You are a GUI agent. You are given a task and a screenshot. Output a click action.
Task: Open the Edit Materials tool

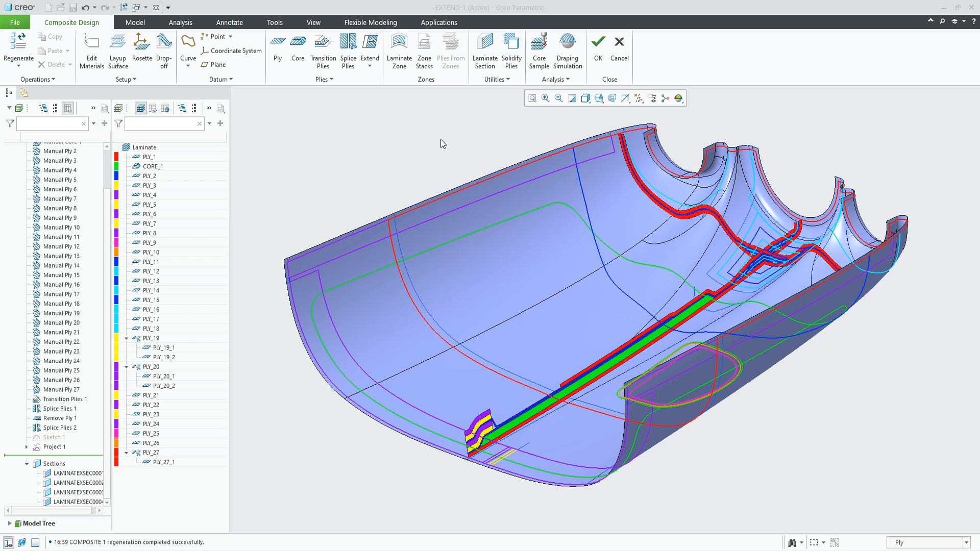pos(92,51)
